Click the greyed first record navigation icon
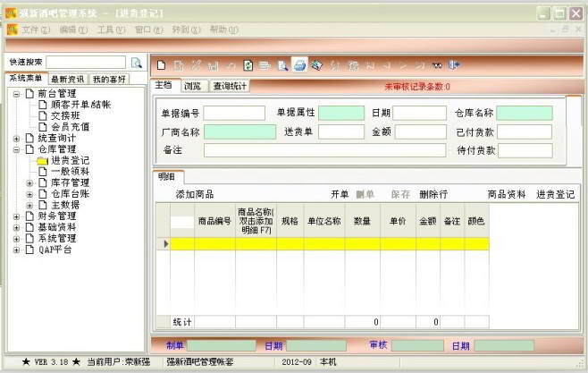 371,66
